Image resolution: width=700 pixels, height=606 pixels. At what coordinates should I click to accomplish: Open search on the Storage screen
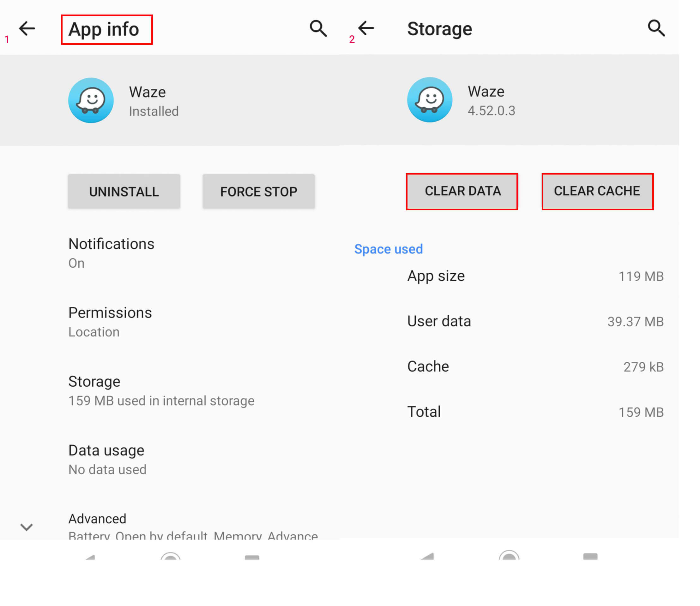click(x=656, y=28)
